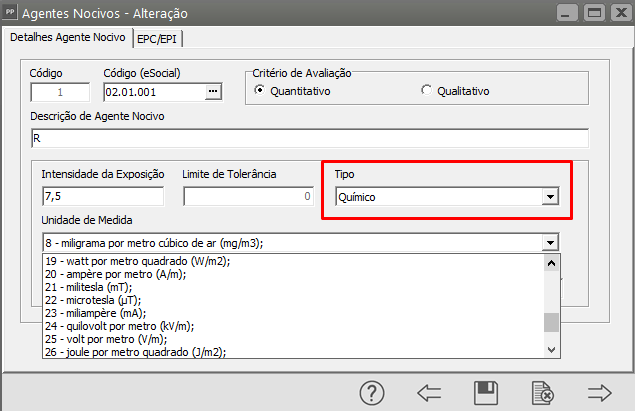635x411 pixels.
Task: Select the Quantitativo radio option
Action: pyautogui.click(x=261, y=91)
